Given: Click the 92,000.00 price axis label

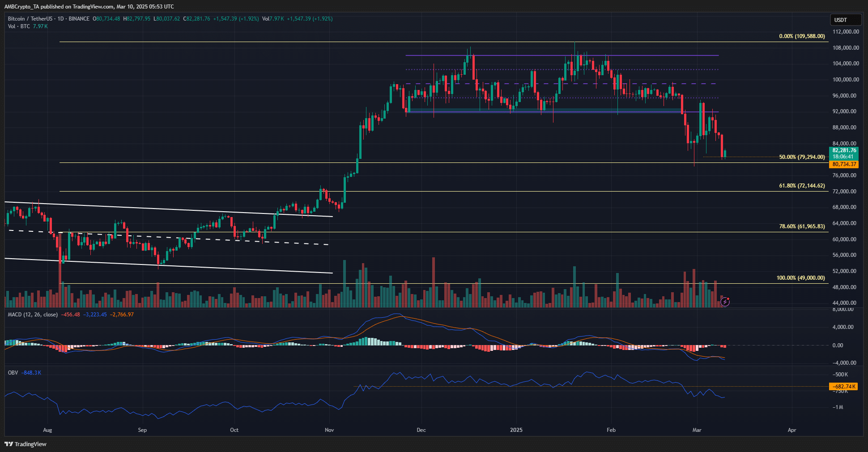Looking at the screenshot, I should coord(844,111).
